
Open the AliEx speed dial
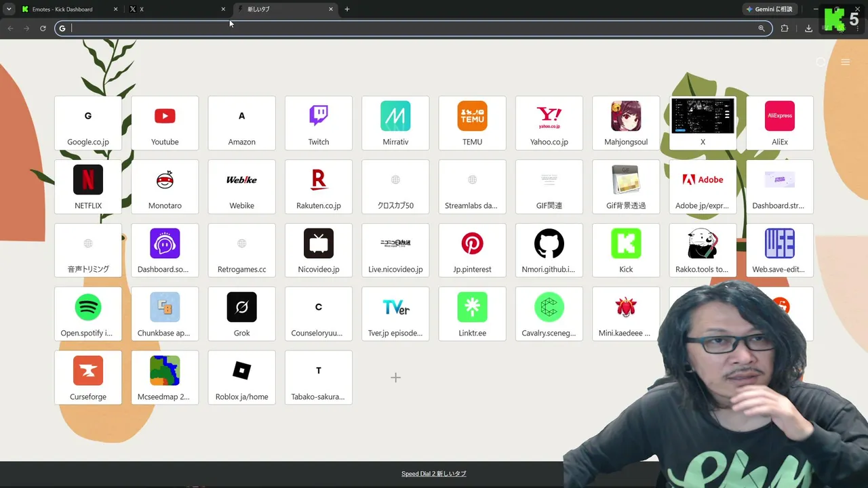click(780, 123)
